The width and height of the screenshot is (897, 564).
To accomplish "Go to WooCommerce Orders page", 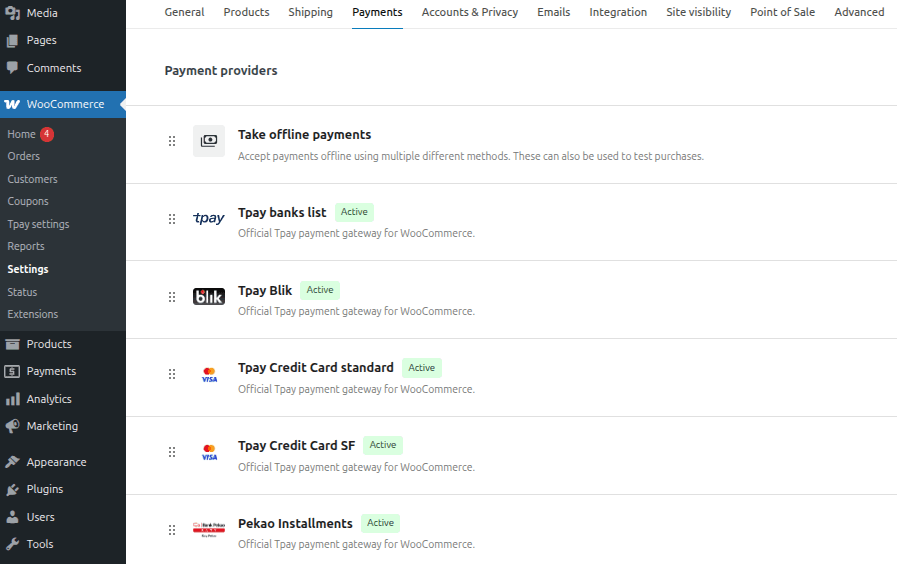I will (24, 156).
